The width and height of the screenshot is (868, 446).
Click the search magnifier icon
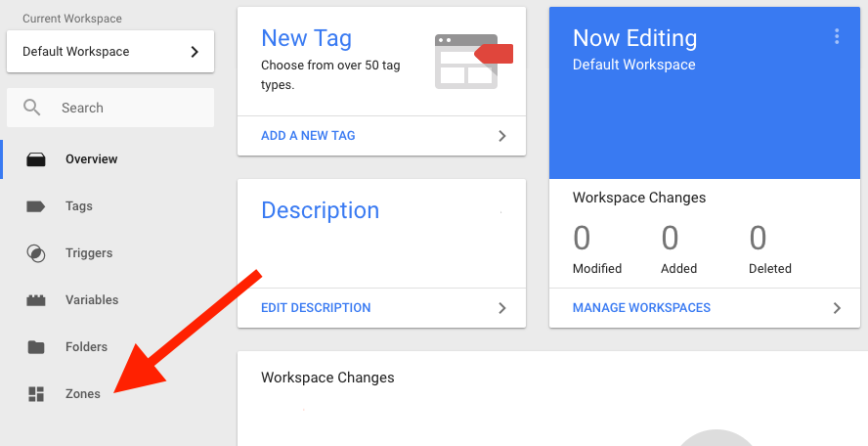(33, 108)
